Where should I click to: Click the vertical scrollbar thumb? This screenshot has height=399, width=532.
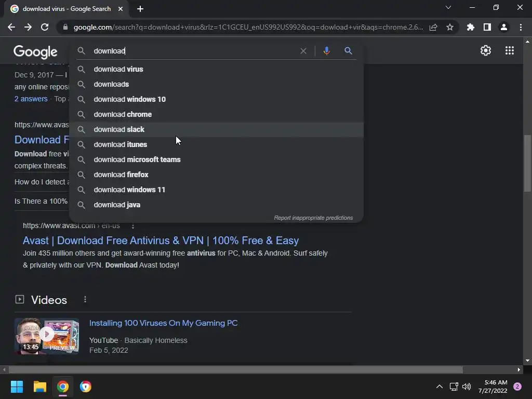(527, 164)
